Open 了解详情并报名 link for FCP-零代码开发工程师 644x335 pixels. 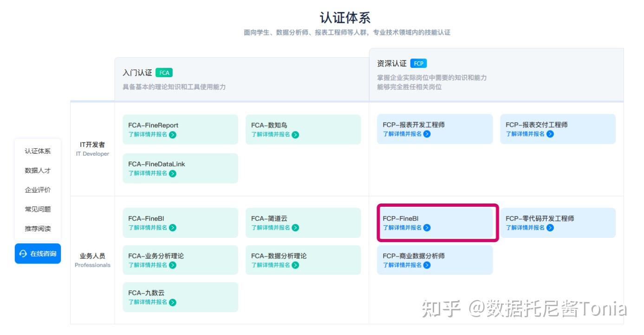point(526,228)
